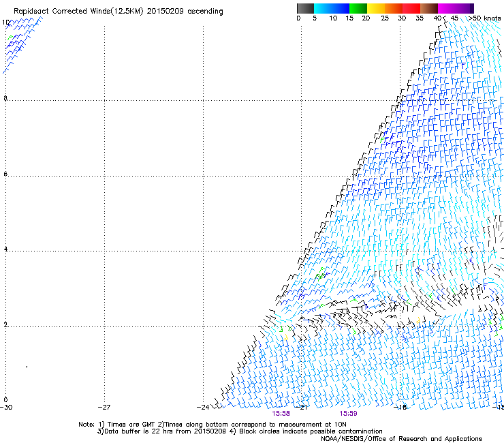Click the blue 5-15 knots legend segment
This screenshot has height=443, width=504.
pyautogui.click(x=332, y=8)
